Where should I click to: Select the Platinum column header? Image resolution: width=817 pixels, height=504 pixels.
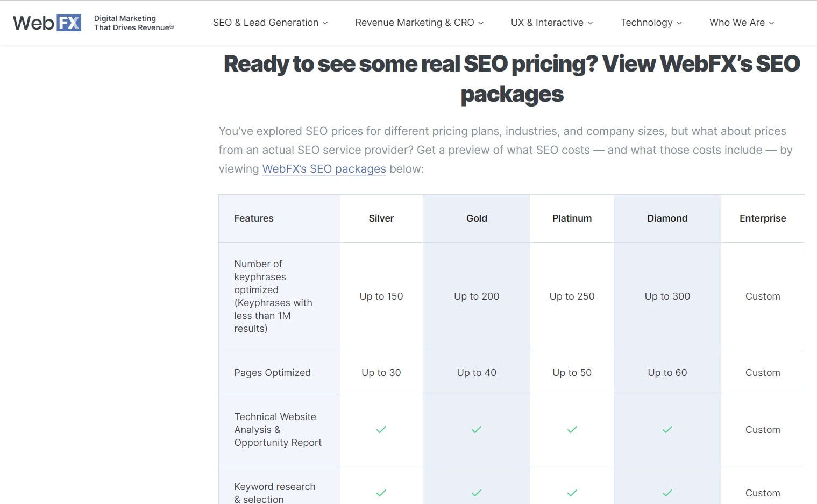coord(572,218)
